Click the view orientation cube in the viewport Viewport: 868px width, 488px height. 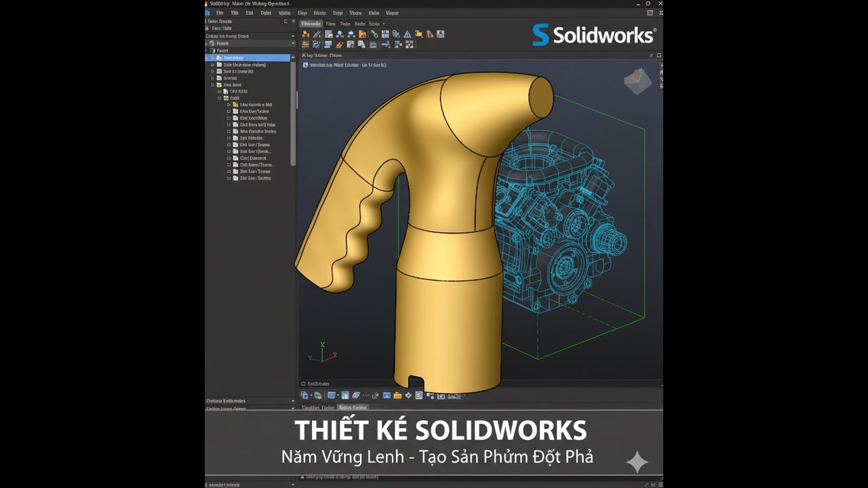637,81
